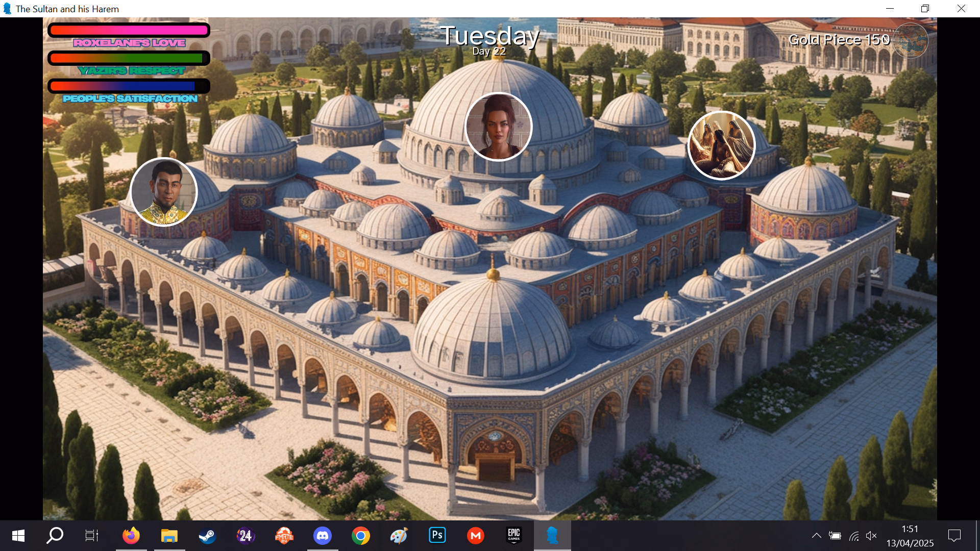Open Windows Start menu
This screenshot has width=980, height=551.
[18, 536]
